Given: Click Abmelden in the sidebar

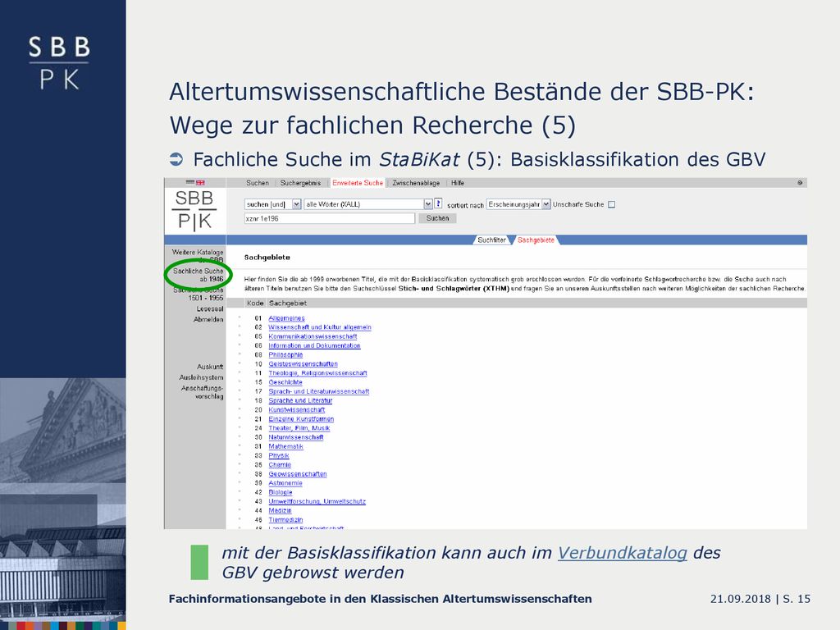Looking at the screenshot, I should pos(208,319).
